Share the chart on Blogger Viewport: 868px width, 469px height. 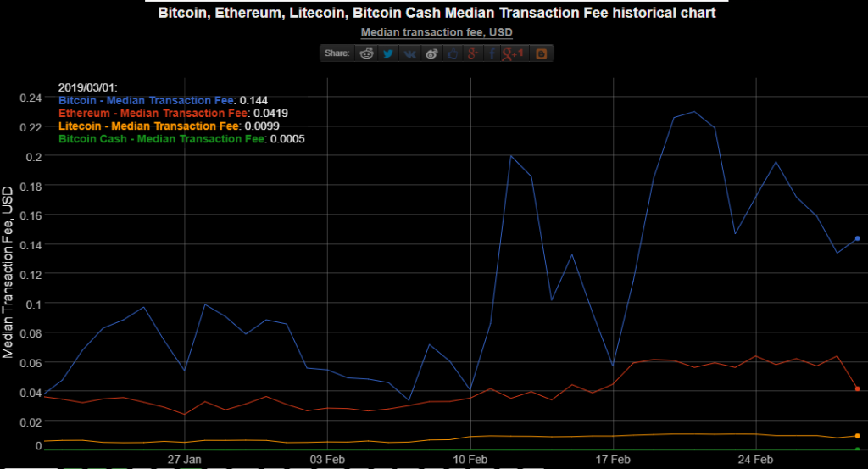click(542, 53)
